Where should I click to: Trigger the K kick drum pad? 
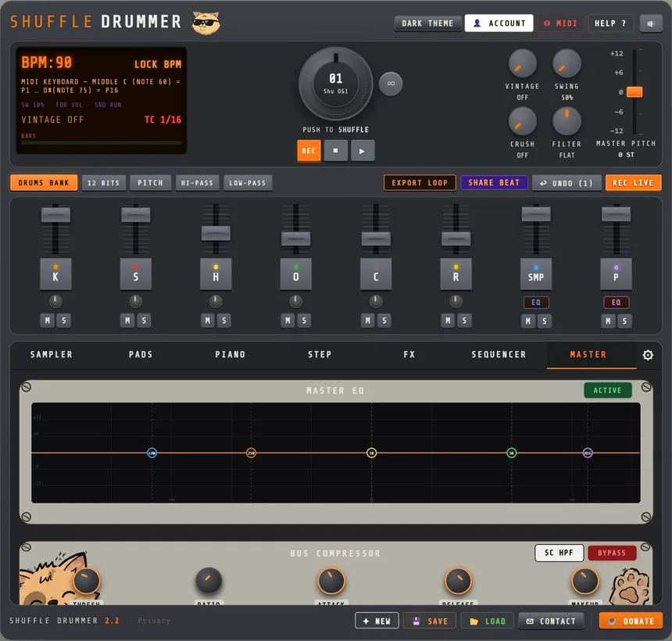[55, 274]
